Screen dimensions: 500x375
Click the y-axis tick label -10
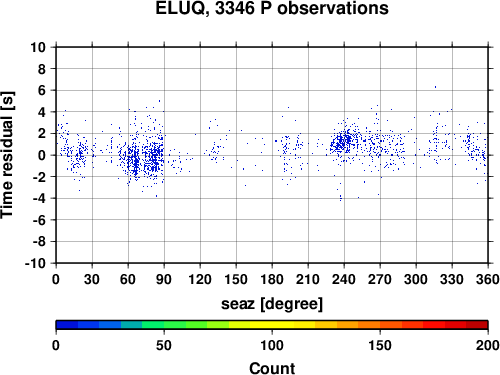pyautogui.click(x=35, y=263)
